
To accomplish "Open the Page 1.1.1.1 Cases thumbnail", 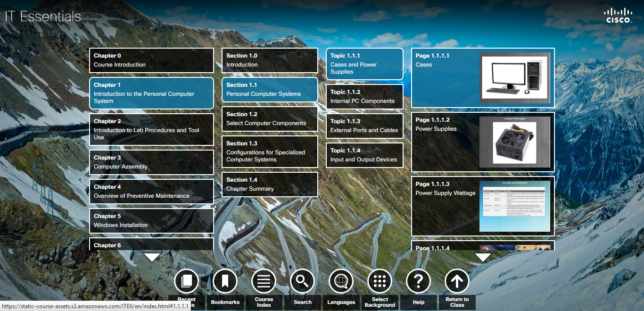I will click(514, 77).
